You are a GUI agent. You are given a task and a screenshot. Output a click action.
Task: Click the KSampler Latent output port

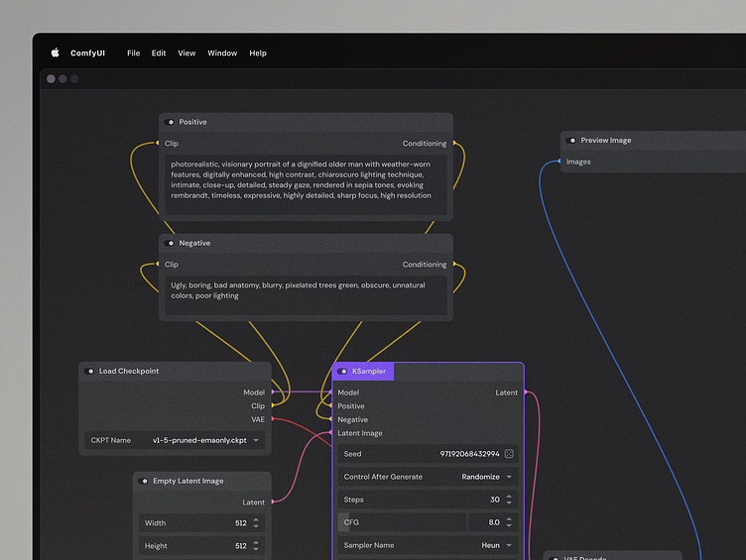(x=524, y=392)
